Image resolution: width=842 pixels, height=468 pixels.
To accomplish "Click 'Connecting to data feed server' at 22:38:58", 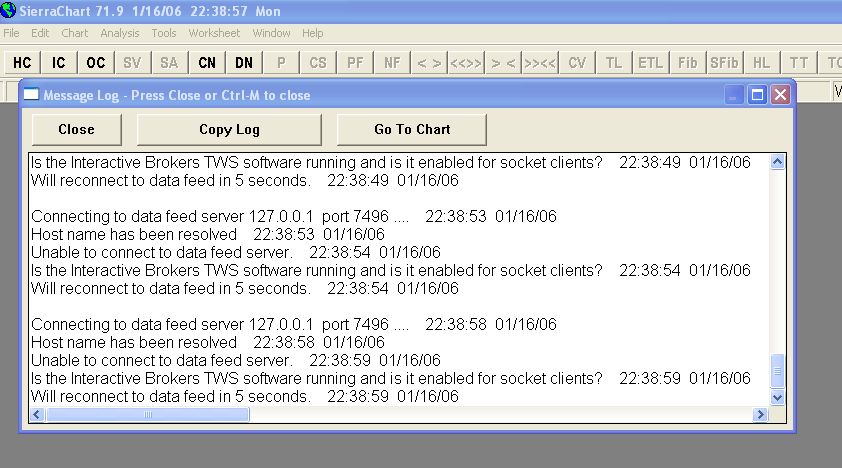I will coord(294,324).
